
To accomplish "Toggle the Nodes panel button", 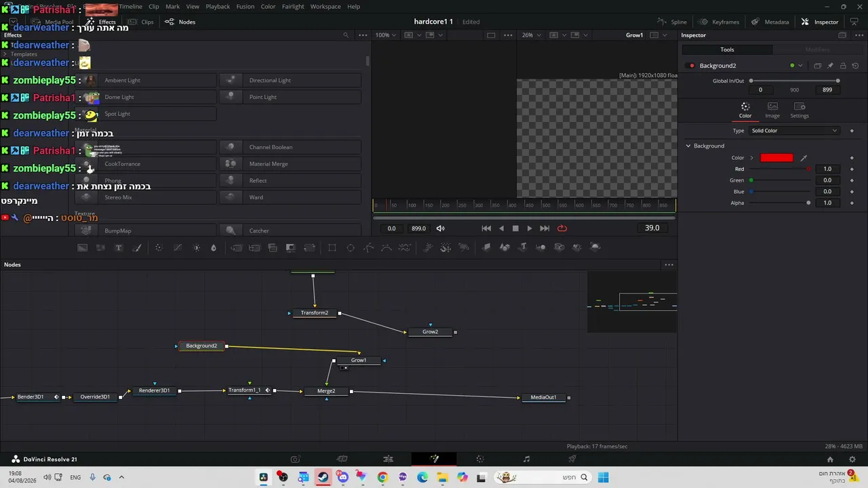I will tap(181, 22).
